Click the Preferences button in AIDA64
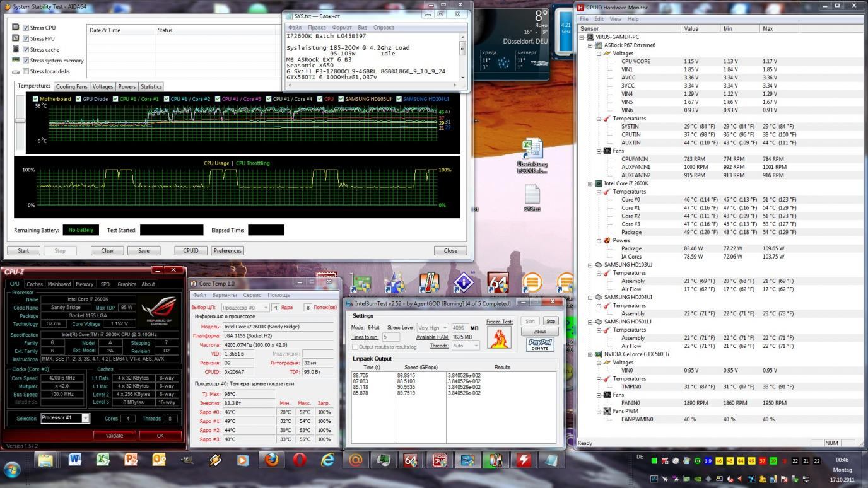This screenshot has width=868, height=488. [x=227, y=250]
